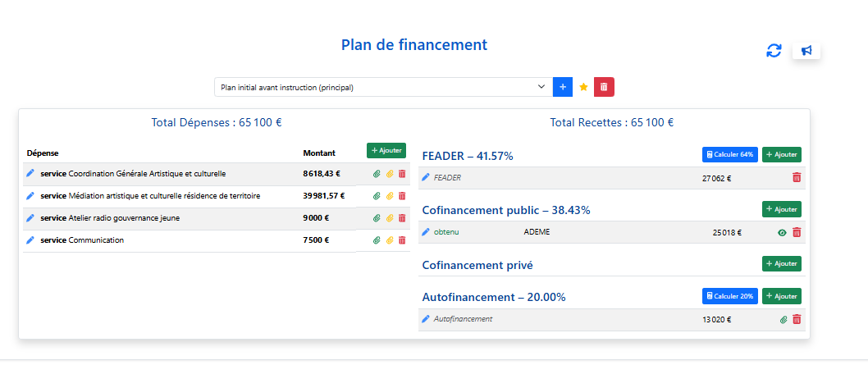Open attachment paperclip on Autofinancement row
Viewport: 868px width, 365px height.
(x=783, y=319)
